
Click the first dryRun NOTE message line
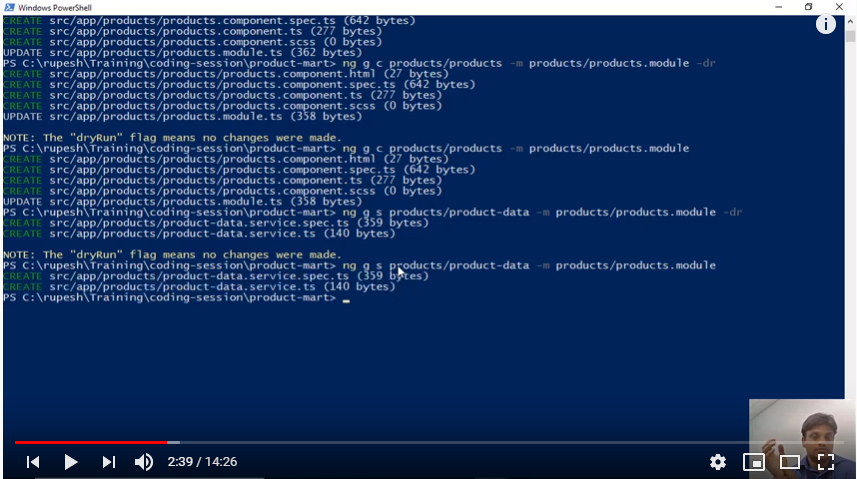(172, 138)
